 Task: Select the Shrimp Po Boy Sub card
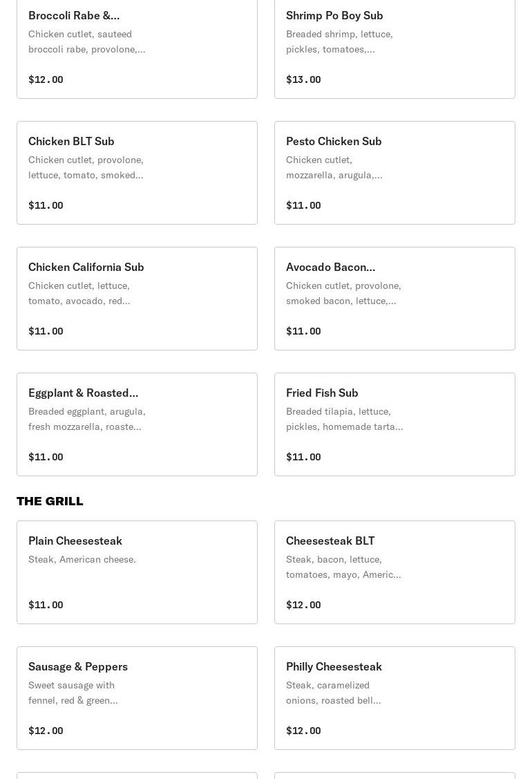pos(395,47)
